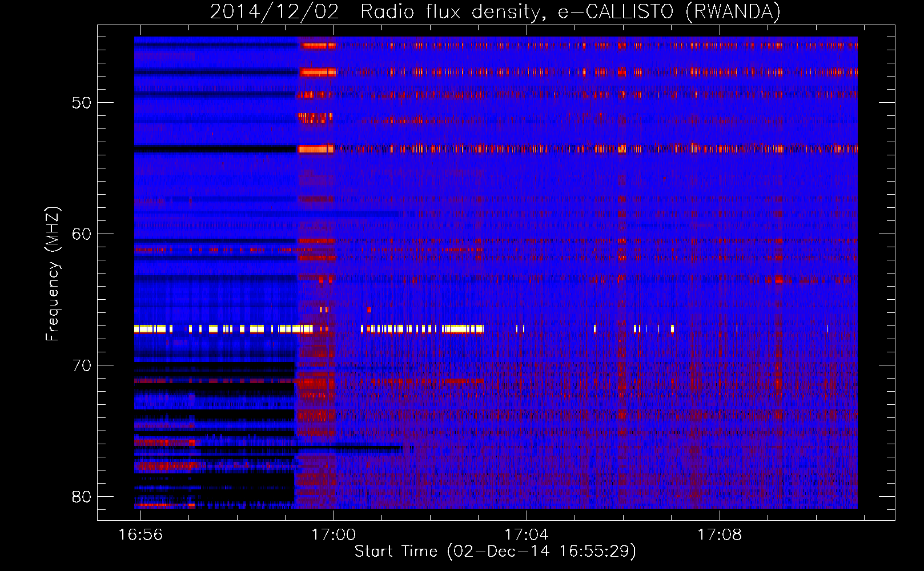Viewport: 924px width, 571px height.
Task: Click the 80 frequency tick label
Action: tap(82, 497)
